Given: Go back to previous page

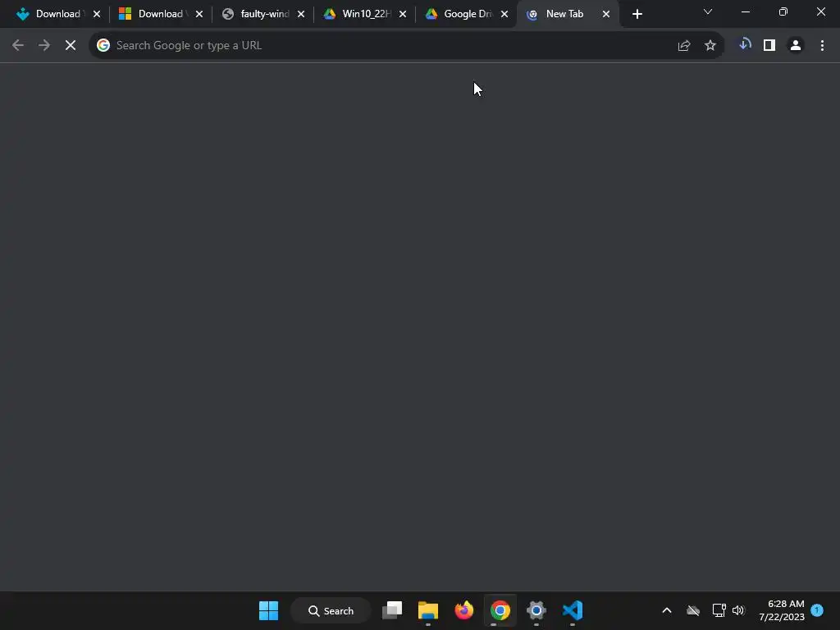Looking at the screenshot, I should click(18, 46).
